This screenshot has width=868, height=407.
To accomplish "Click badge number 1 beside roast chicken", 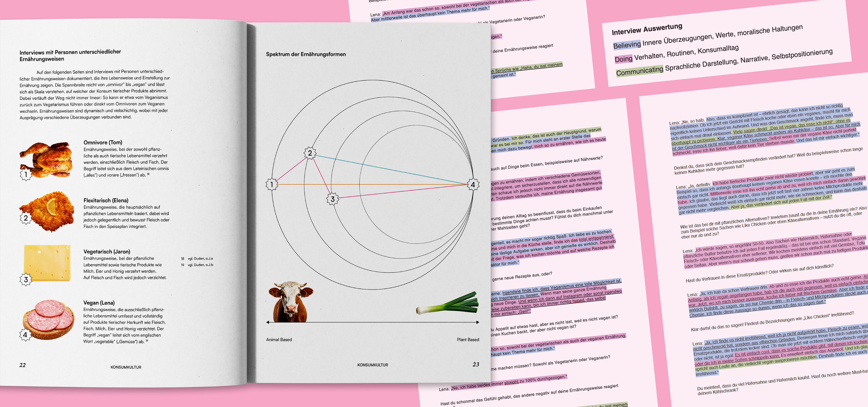I will click(26, 175).
